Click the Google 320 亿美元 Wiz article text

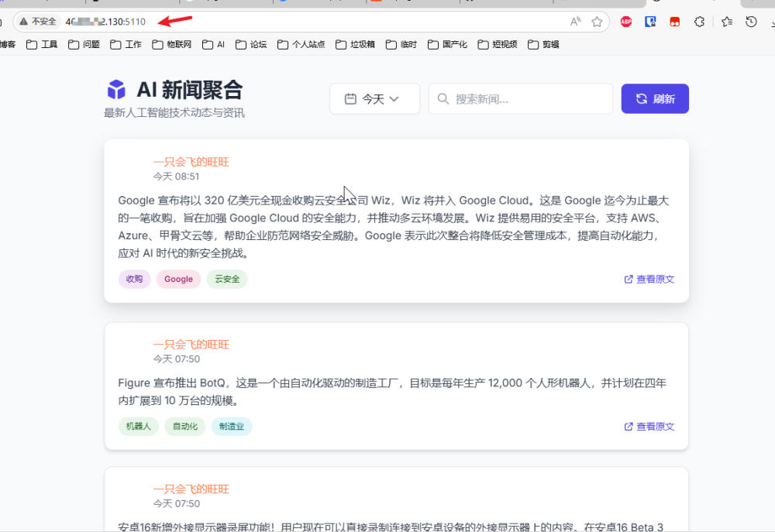tap(394, 227)
